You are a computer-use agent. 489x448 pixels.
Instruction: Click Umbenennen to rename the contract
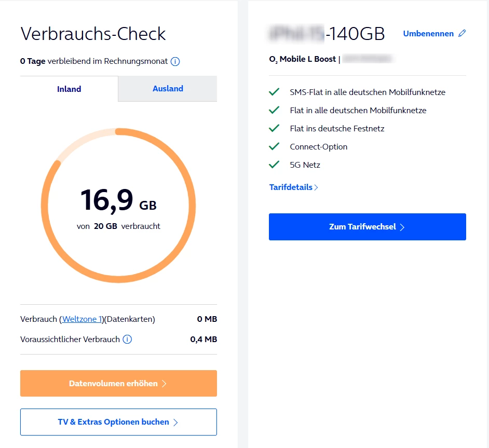(x=428, y=34)
